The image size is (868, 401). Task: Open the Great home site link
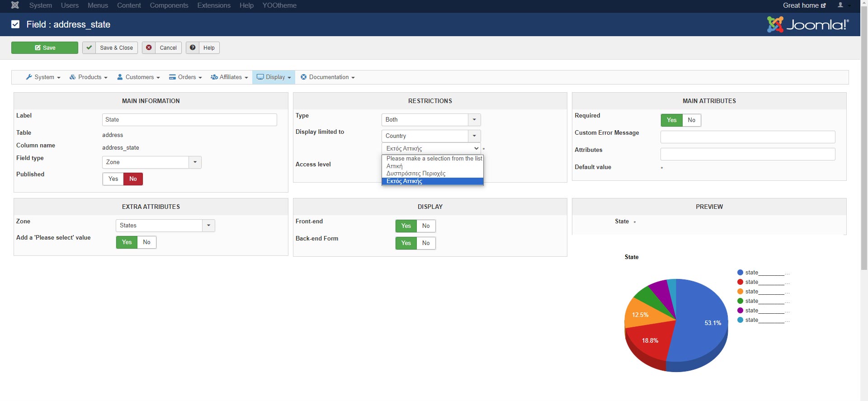(x=804, y=5)
